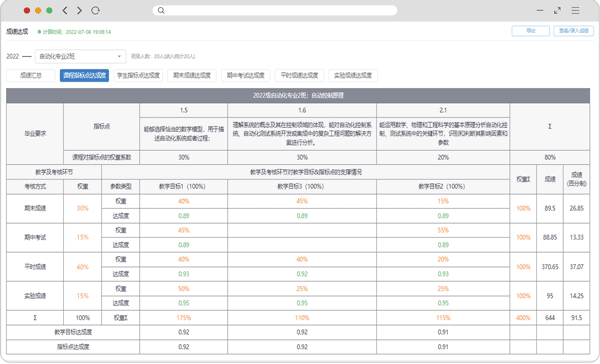Click the red close dot in the window controls
This screenshot has height=364, width=600.
tap(27, 10)
